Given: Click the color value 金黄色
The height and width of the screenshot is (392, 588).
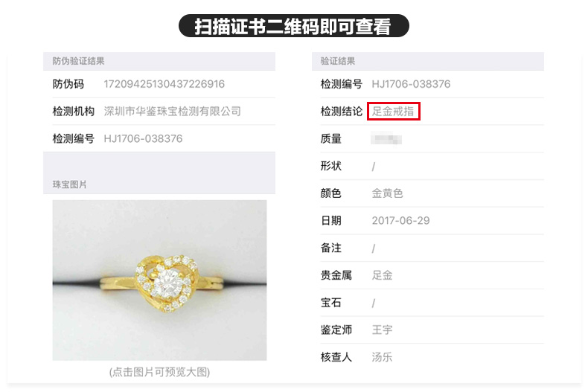Looking at the screenshot, I should point(387,193).
